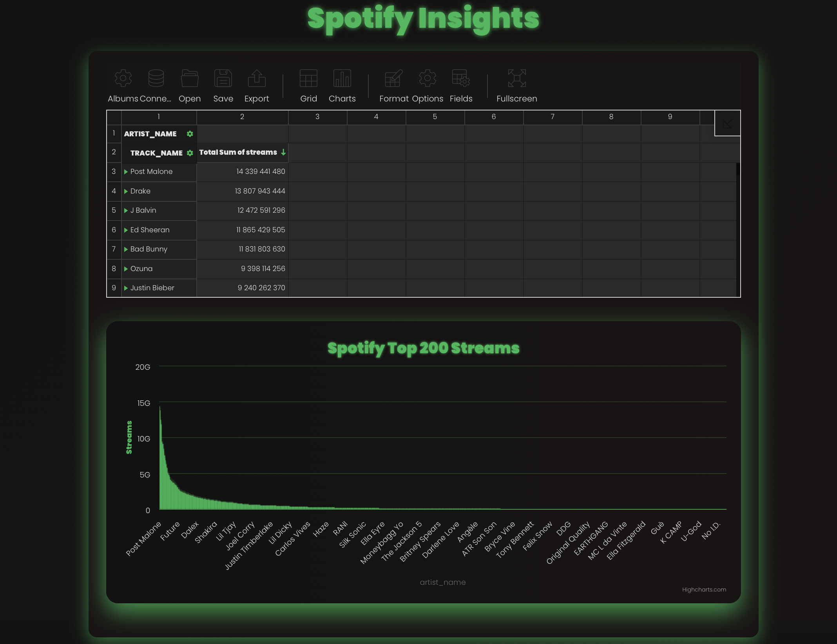Expand the Drake row
Viewport: 837px width, 644px height.
click(x=126, y=191)
